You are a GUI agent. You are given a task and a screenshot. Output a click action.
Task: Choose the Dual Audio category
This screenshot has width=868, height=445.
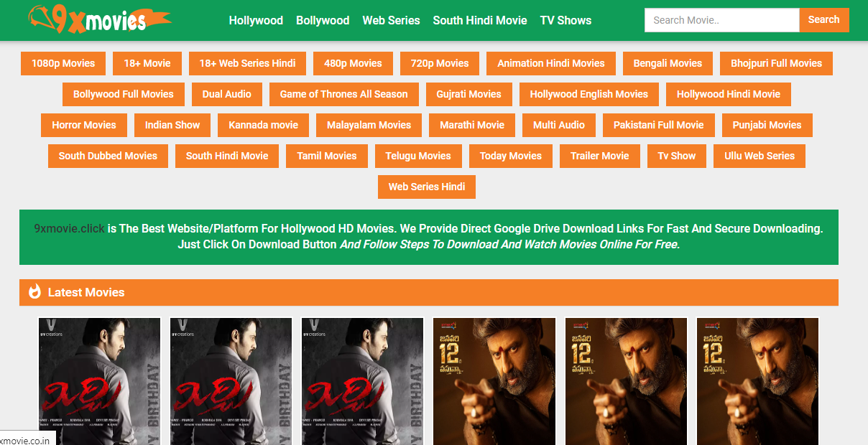(226, 94)
